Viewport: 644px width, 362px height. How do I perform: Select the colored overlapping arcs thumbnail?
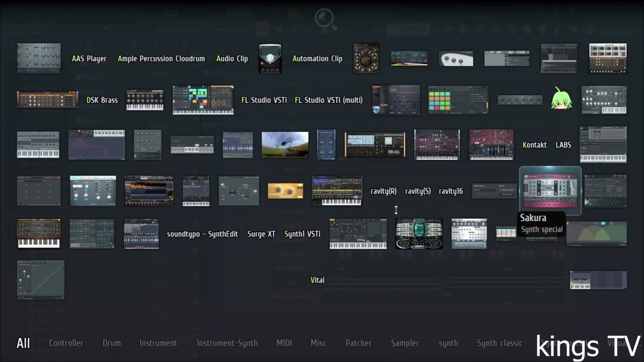(x=597, y=234)
